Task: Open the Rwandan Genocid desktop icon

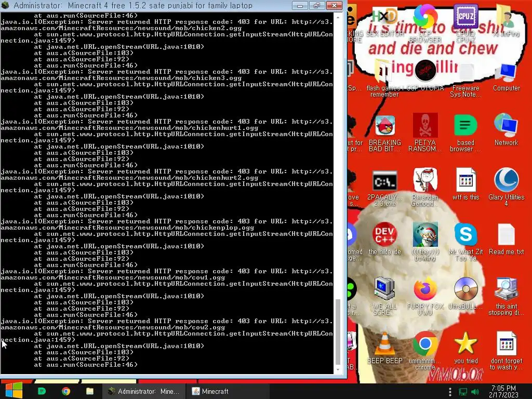Action: tap(425, 180)
